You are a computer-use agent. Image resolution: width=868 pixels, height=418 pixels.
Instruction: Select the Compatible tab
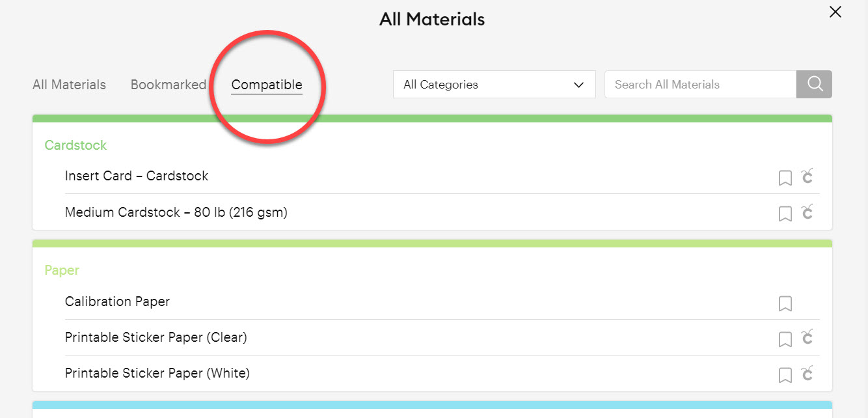tap(267, 85)
